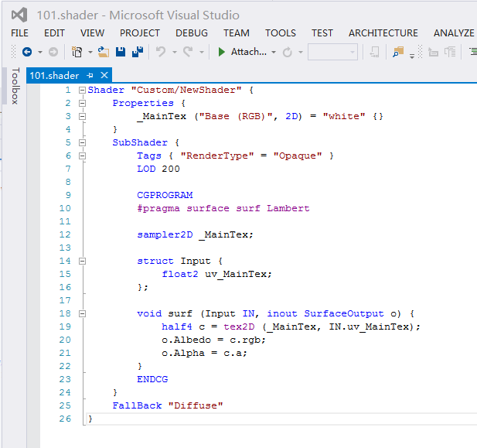This screenshot has height=448, width=477.
Task: Click the Save All icon
Action: (138, 52)
